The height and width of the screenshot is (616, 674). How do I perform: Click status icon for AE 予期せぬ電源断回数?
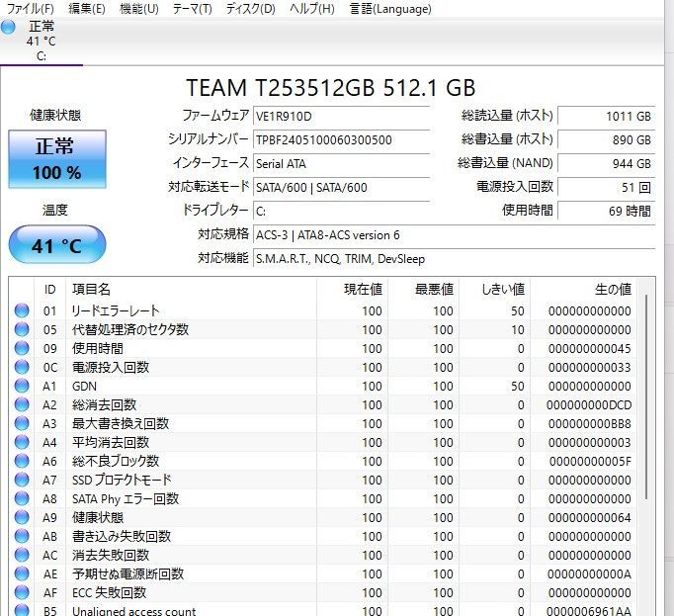(22, 573)
